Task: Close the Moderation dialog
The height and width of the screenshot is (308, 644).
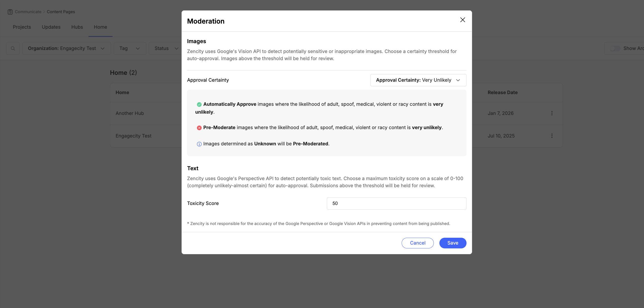Action: [462, 20]
